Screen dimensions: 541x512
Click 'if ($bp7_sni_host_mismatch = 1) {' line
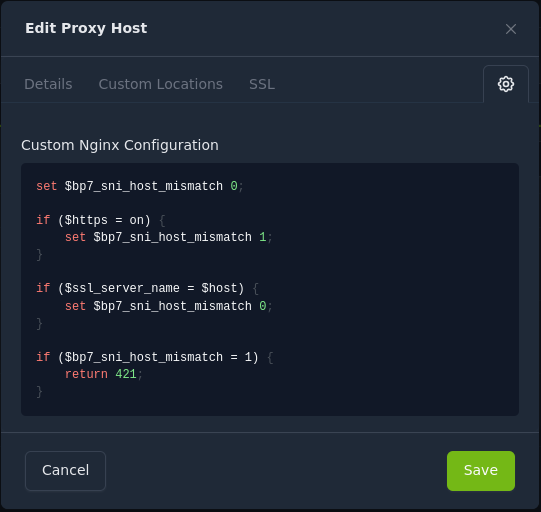click(x=155, y=357)
